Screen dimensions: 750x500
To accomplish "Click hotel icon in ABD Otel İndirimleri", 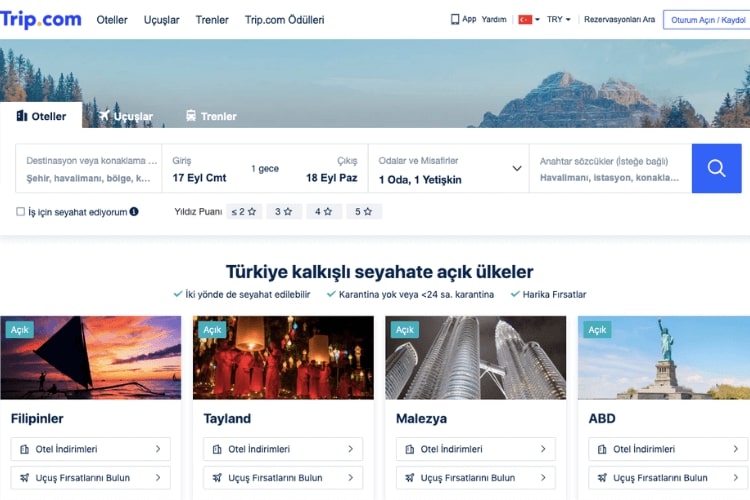I will [x=602, y=449].
